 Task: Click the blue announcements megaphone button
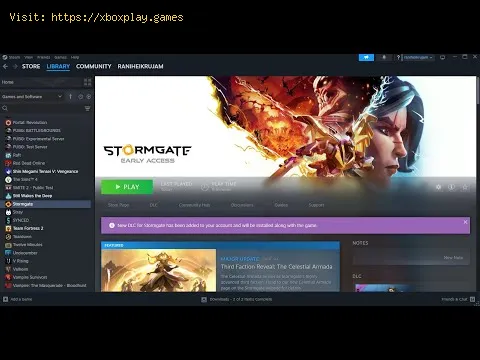[366, 57]
